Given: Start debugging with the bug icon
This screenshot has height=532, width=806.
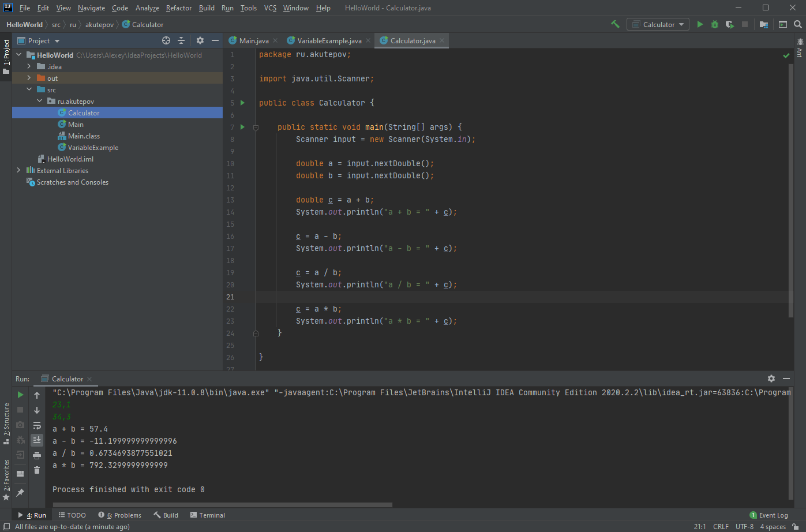Looking at the screenshot, I should click(715, 24).
